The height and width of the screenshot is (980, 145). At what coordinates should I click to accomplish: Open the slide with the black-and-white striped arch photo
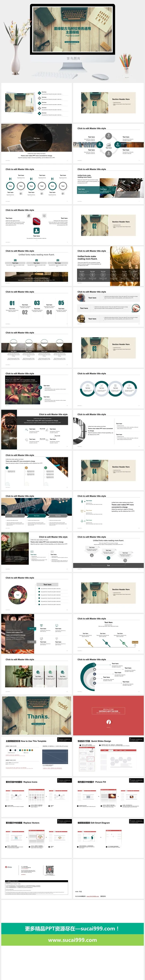pyautogui.click(x=108, y=429)
